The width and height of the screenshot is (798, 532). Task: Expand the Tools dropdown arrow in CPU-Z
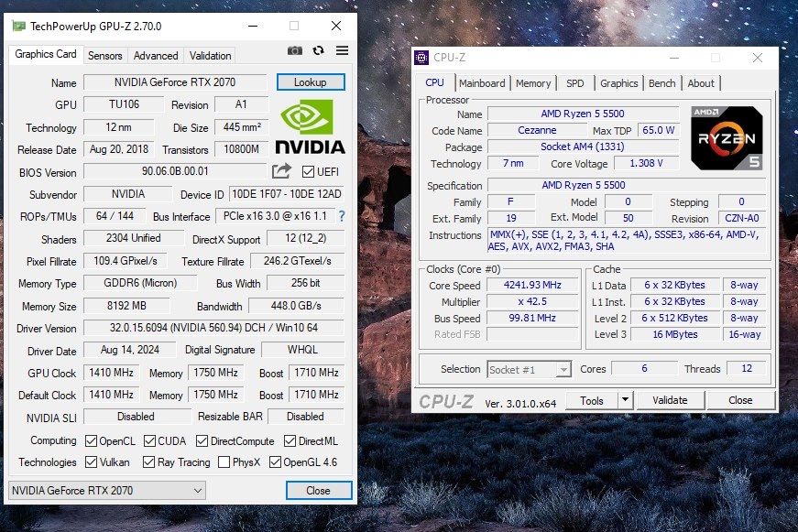(626, 400)
